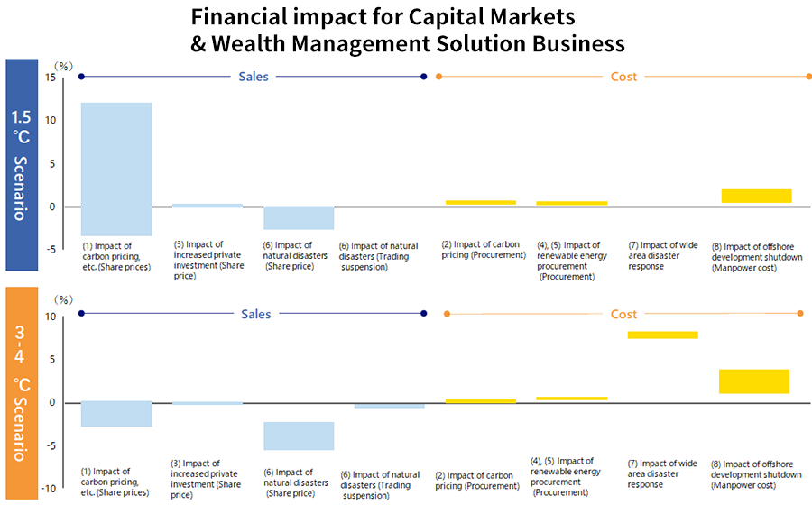812x505 pixels.
Task: Click the Cost heading in the 1.5°C chart
Action: pyautogui.click(x=623, y=77)
